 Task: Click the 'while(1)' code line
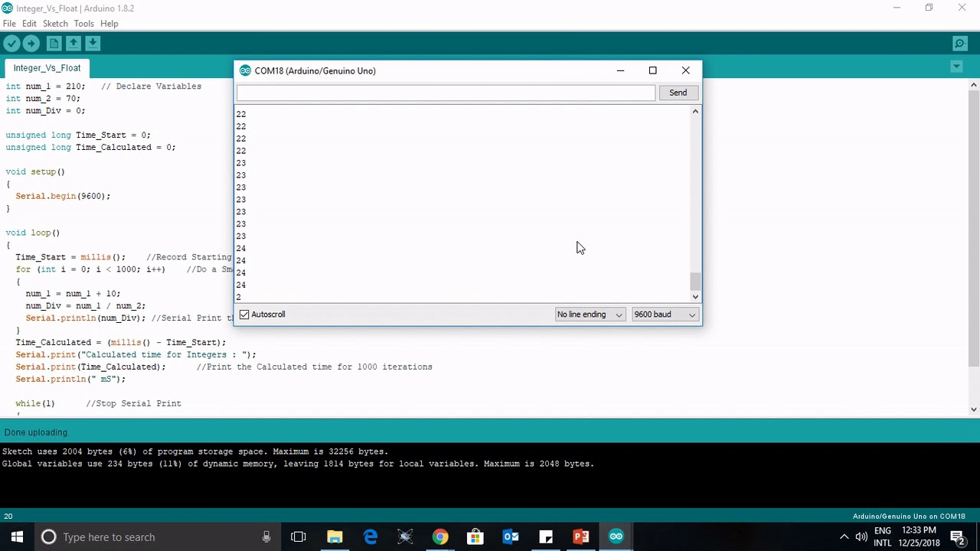click(35, 403)
